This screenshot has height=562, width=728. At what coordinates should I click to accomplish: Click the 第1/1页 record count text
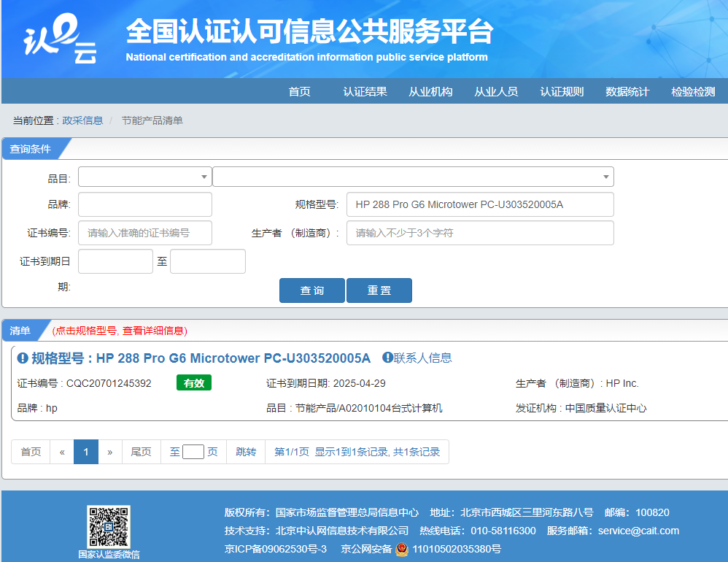pyautogui.click(x=357, y=452)
